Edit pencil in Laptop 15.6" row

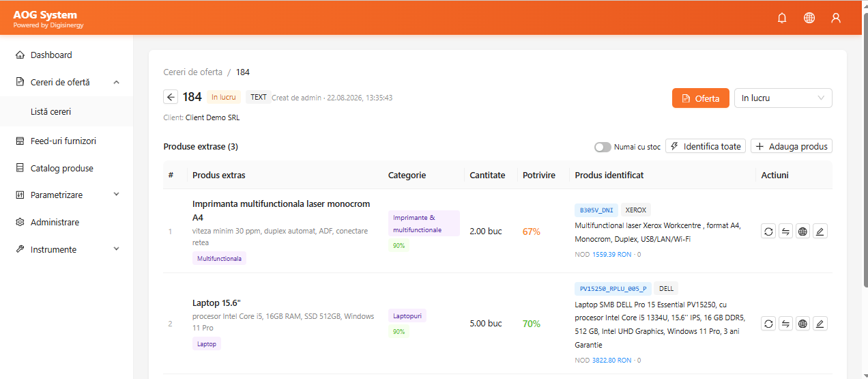tap(820, 324)
